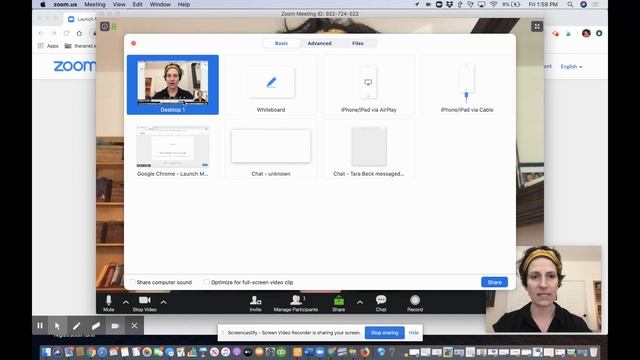Open the Edit menu
Viewport: 640px width, 360px height.
pos(138,4)
